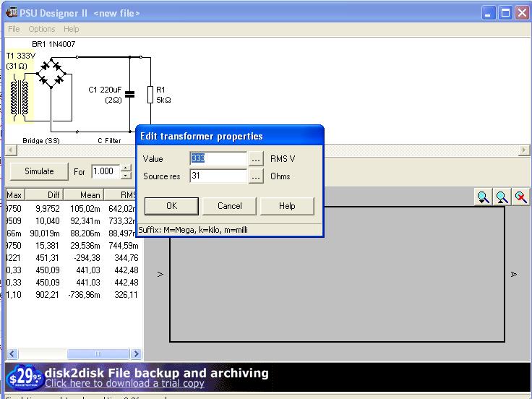Click the first magnifier zoom icon

(x=484, y=197)
